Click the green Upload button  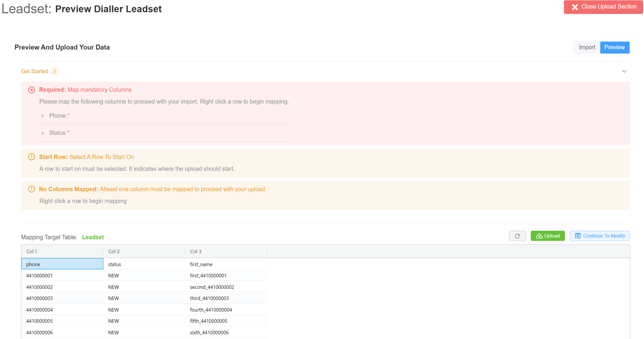pos(547,236)
